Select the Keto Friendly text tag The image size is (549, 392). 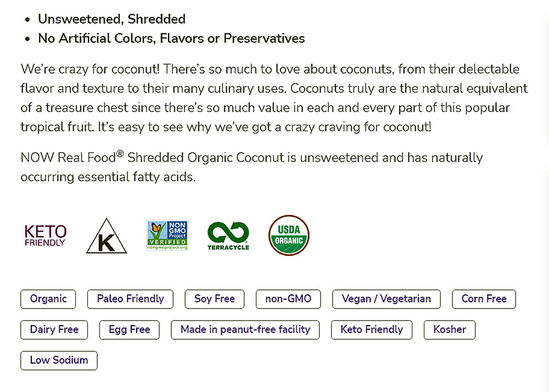click(372, 330)
